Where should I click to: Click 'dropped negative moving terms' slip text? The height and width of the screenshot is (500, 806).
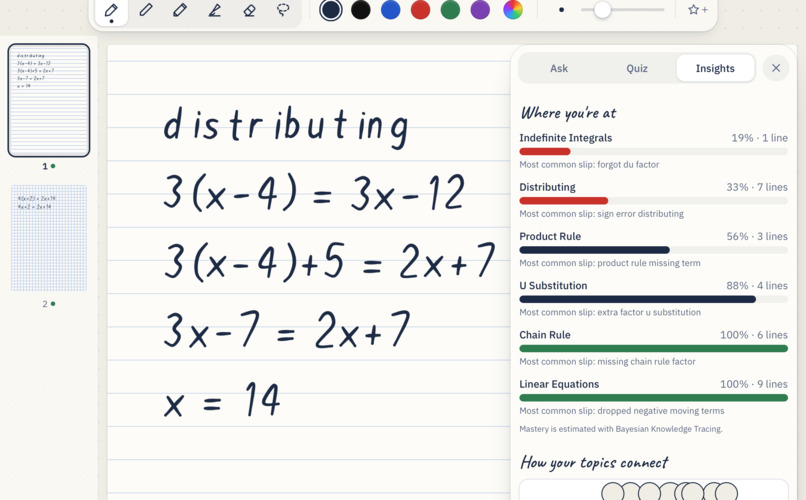pos(661,411)
